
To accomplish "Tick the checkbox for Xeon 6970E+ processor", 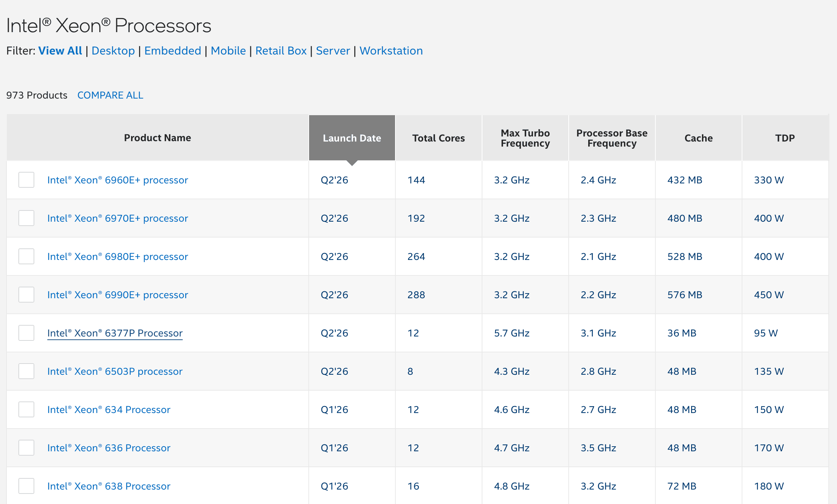I will click(x=26, y=218).
